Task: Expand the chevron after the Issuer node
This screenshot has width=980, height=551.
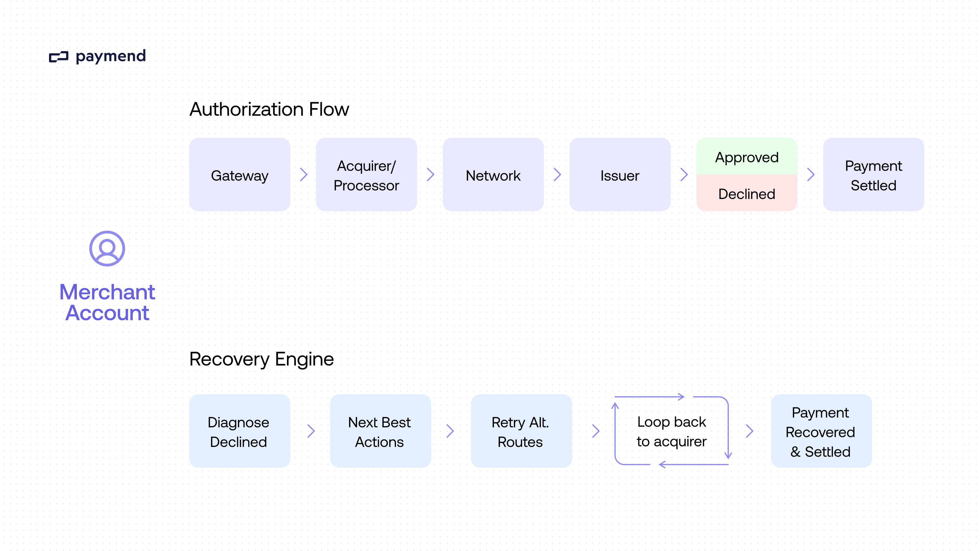Action: pos(684,175)
